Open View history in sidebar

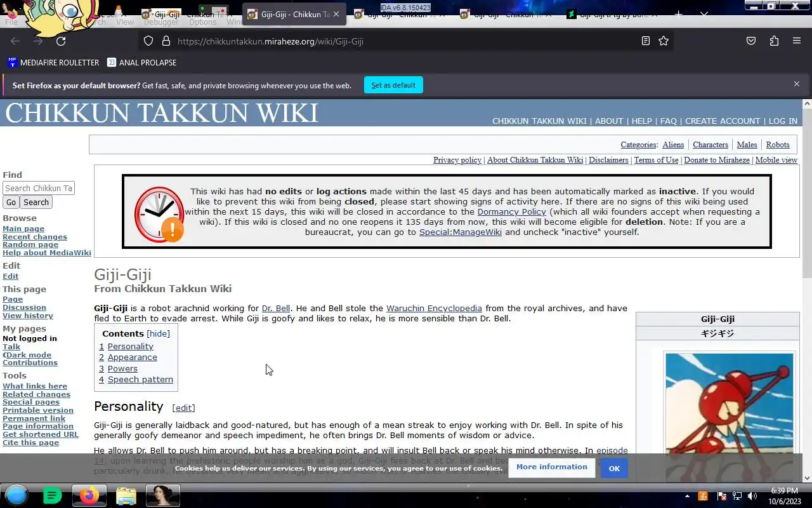point(28,316)
